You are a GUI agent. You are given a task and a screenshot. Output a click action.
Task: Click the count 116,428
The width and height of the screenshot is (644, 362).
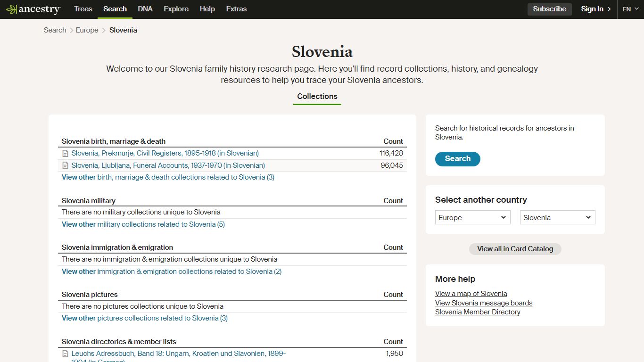pyautogui.click(x=391, y=153)
